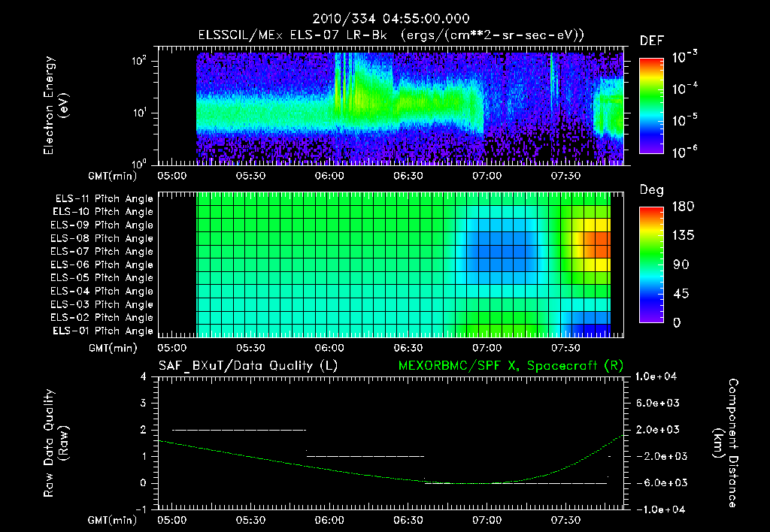Click GMT(min) label under the spectrogram
Viewport: 770px width, 532px height.
tap(113, 176)
